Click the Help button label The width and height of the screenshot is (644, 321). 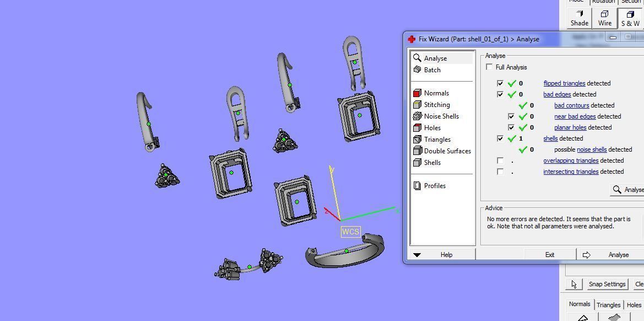tap(446, 255)
